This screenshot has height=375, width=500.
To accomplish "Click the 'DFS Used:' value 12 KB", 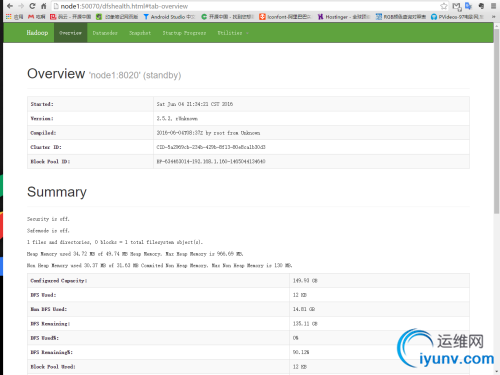I will click(x=300, y=295).
